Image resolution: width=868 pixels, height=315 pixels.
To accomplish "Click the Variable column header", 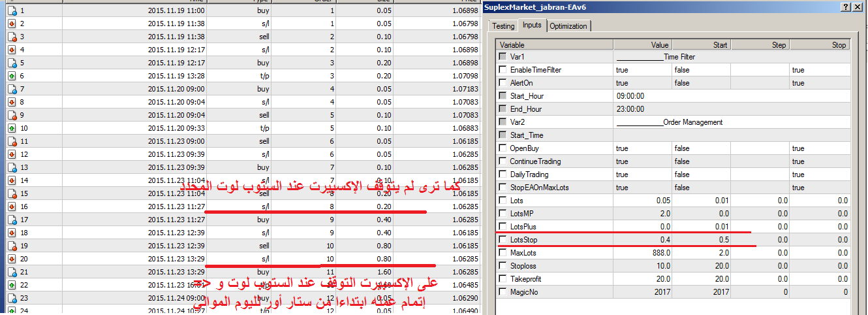I will pos(555,45).
